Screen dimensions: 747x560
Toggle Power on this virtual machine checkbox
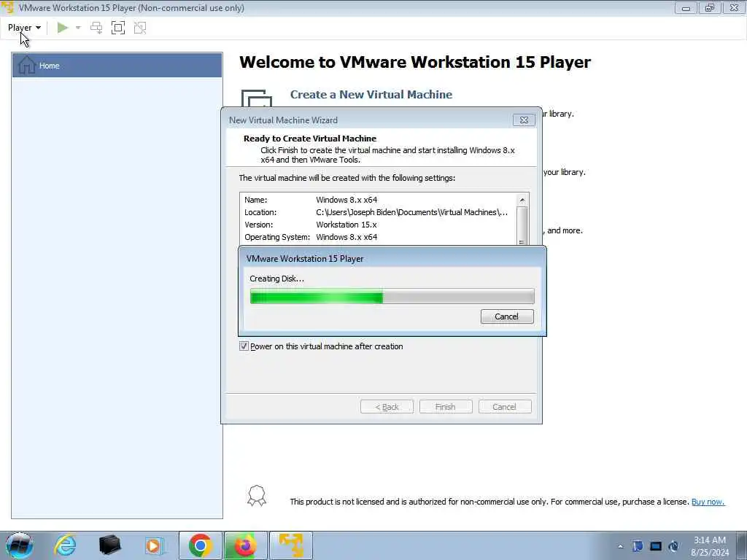coord(244,346)
